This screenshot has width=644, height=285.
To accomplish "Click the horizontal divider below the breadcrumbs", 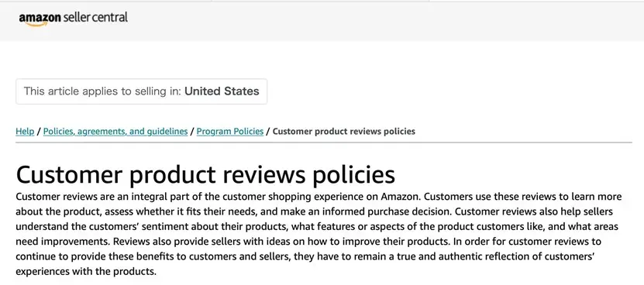I will [x=324, y=142].
